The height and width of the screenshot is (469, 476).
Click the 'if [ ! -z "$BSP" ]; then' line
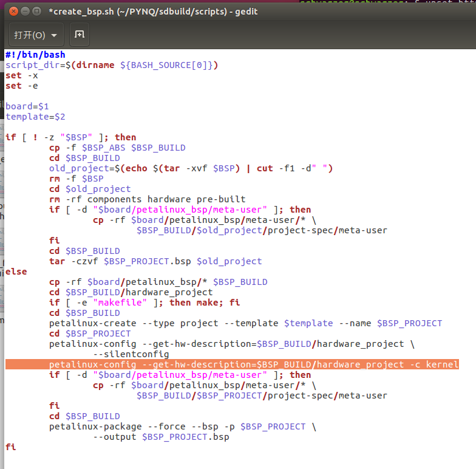(x=70, y=137)
